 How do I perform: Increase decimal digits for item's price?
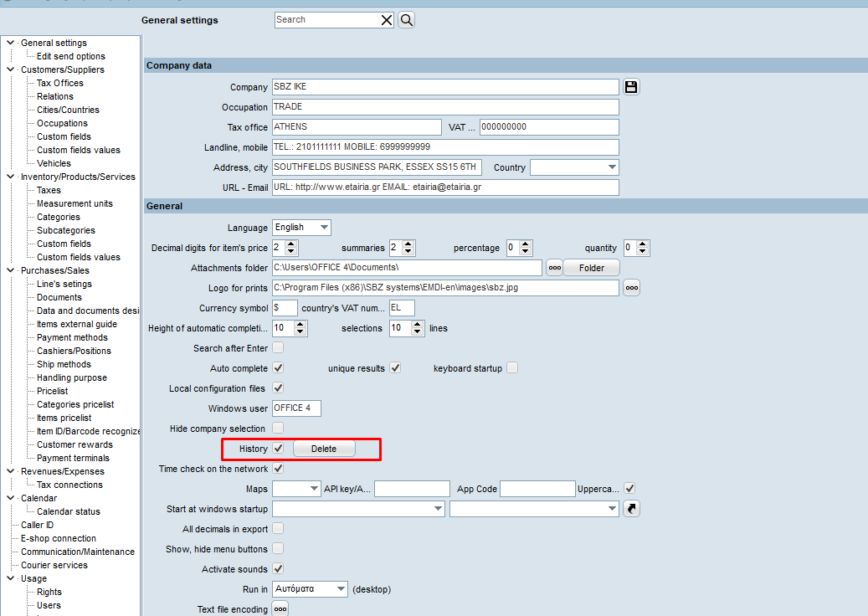pyautogui.click(x=291, y=244)
